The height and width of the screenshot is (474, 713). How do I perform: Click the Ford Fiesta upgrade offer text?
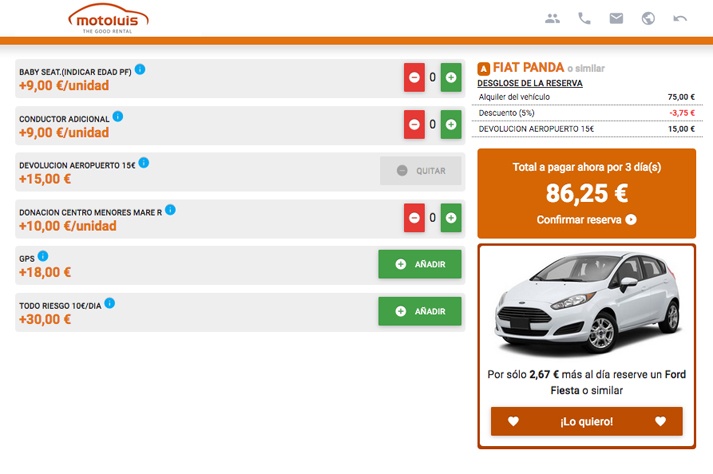pos(587,382)
